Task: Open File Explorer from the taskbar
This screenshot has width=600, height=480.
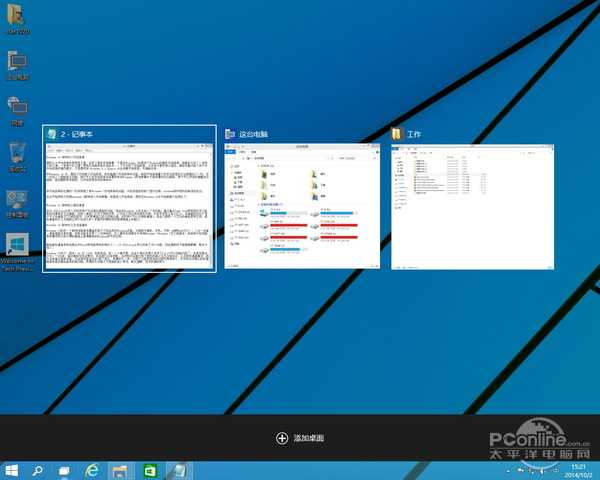Action: click(121, 470)
